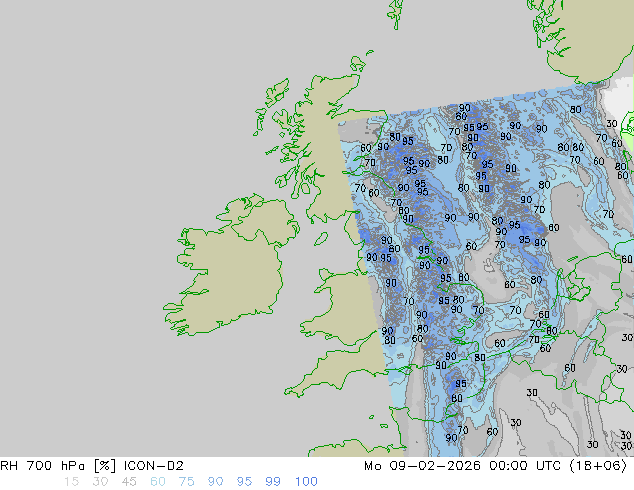Click the '(18+06)' forecast run label
This screenshot has height=490, width=634.
[598, 466]
